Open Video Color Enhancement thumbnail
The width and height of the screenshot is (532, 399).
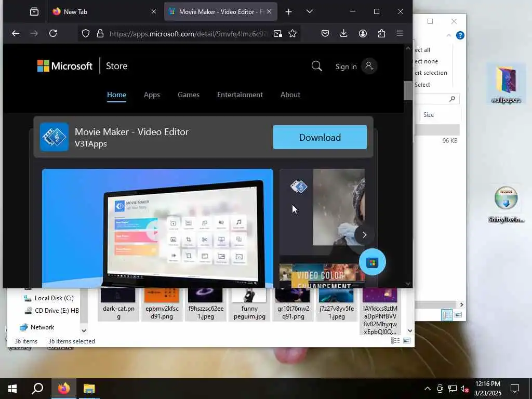point(322,275)
